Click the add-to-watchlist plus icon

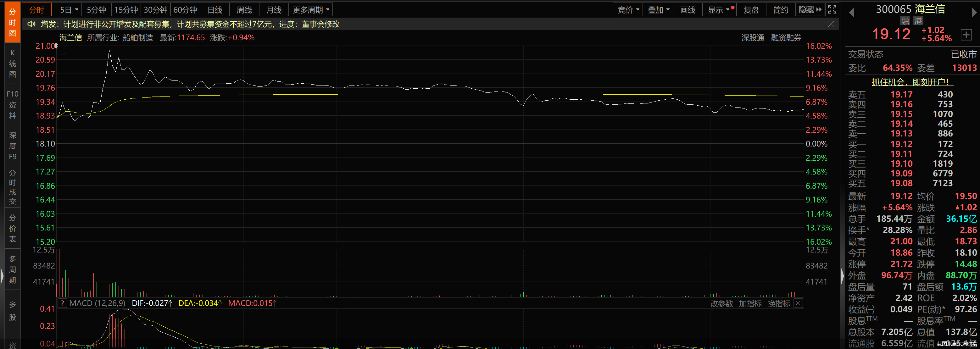coord(966,35)
